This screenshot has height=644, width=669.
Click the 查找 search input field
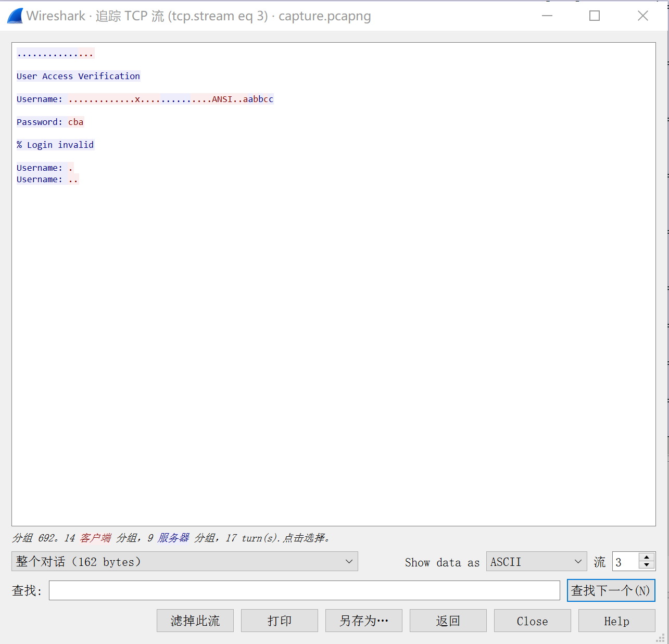coord(305,590)
